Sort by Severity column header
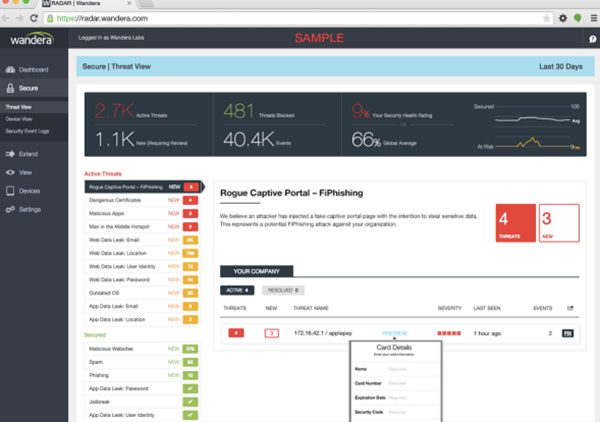 click(450, 308)
